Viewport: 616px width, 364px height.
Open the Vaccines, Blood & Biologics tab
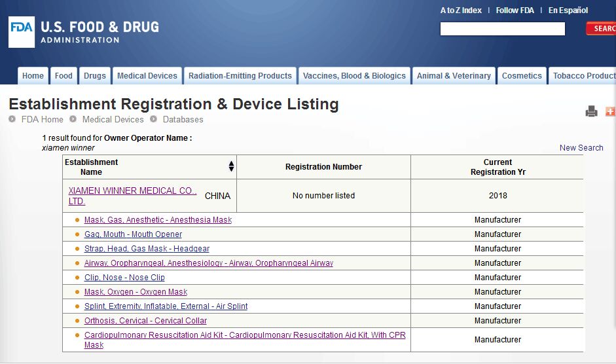click(354, 75)
